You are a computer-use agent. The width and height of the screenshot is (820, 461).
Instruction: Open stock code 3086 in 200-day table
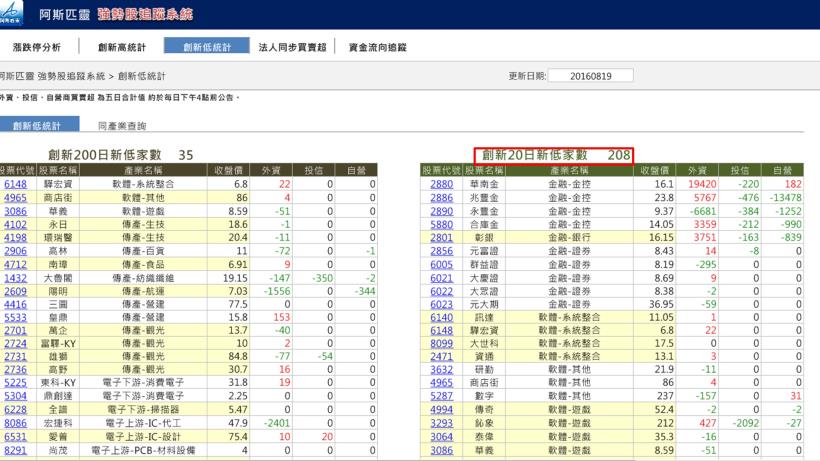pyautogui.click(x=15, y=211)
